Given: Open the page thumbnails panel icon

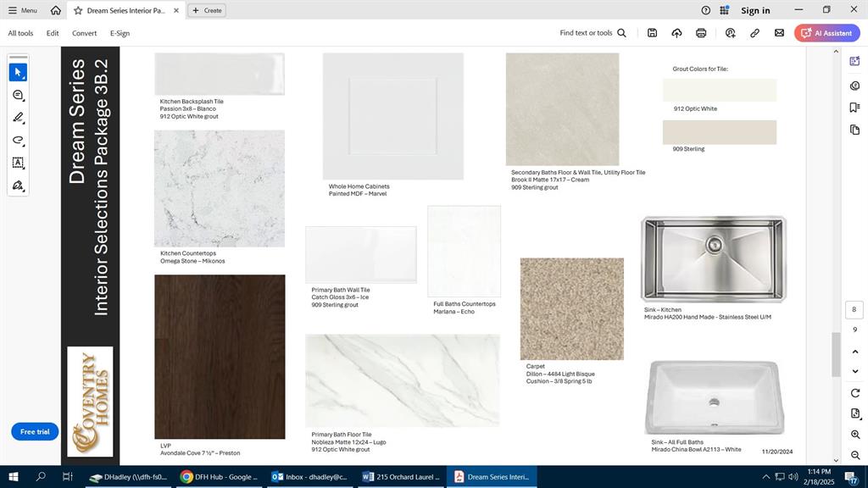Looking at the screenshot, I should pos(854,130).
